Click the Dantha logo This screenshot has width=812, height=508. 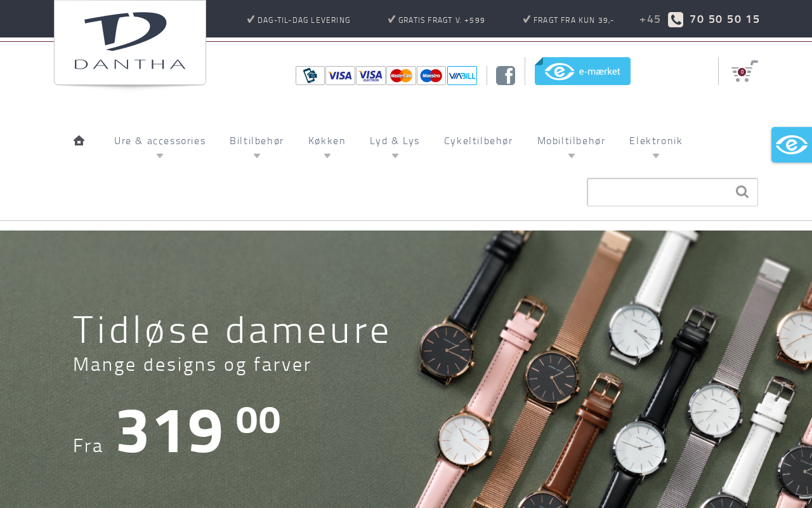130,42
